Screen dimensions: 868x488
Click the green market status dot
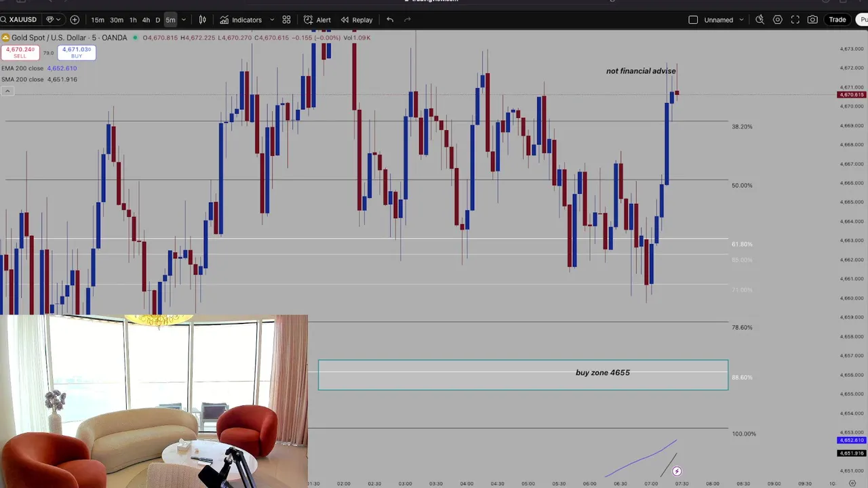(x=136, y=38)
